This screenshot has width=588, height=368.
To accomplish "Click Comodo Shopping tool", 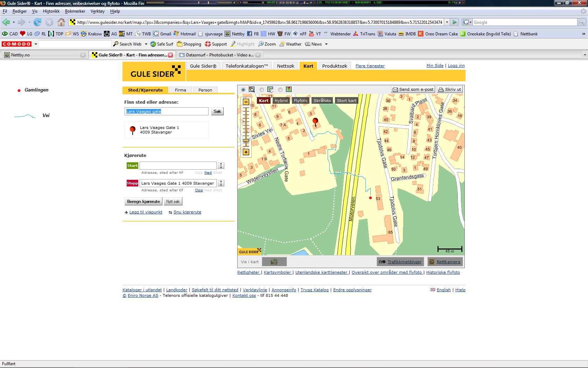I will coord(189,44).
